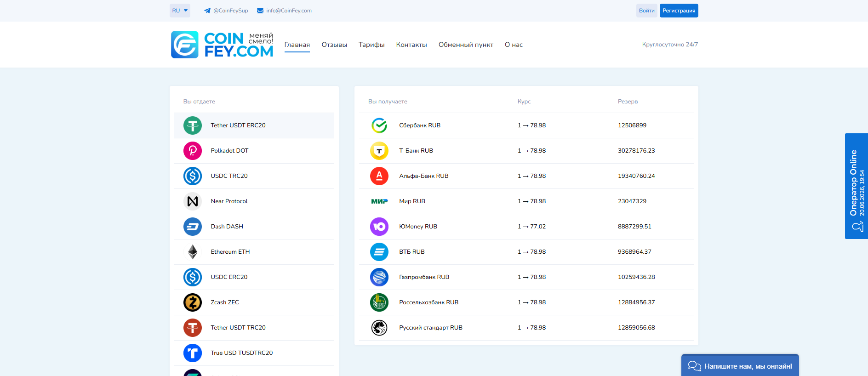Click the Т-Банк RUB label
The height and width of the screenshot is (376, 868).
click(416, 151)
